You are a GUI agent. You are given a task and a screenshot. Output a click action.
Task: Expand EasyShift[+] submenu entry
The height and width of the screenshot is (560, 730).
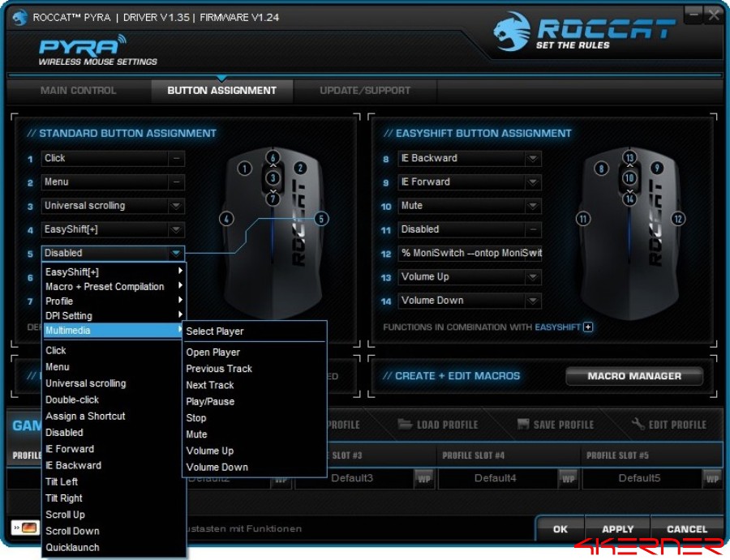114,271
